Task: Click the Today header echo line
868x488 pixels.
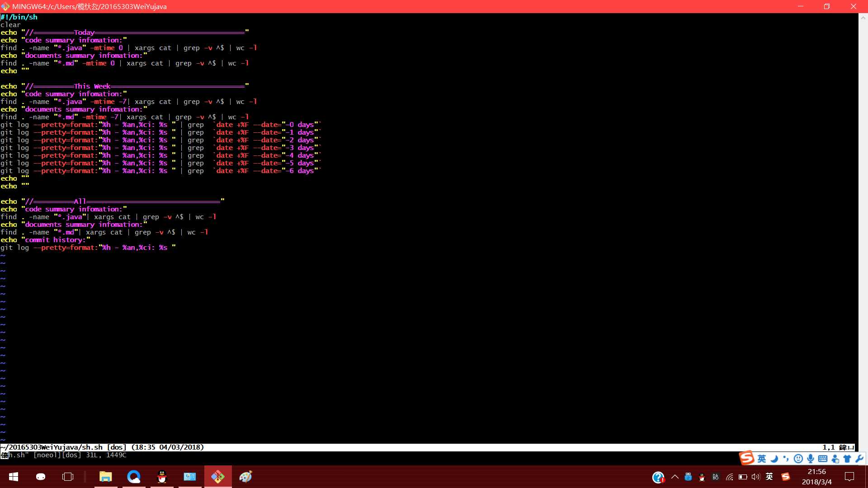Action: [x=125, y=33]
